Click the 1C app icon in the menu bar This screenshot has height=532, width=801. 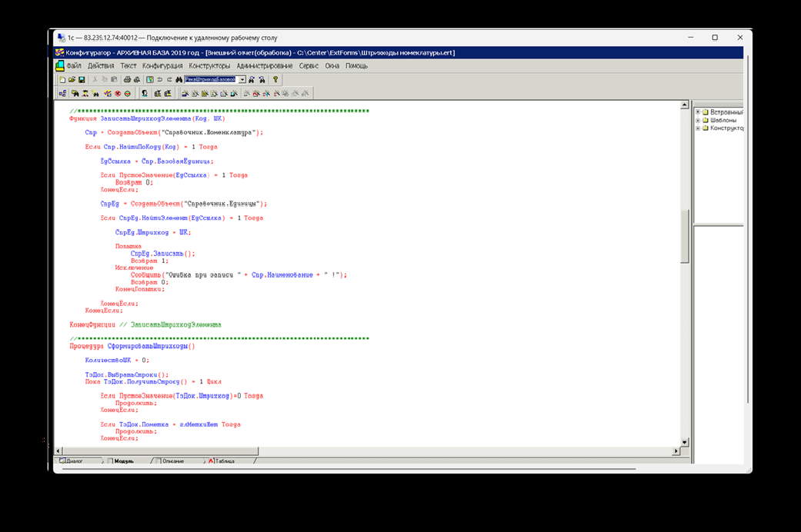pyautogui.click(x=60, y=66)
